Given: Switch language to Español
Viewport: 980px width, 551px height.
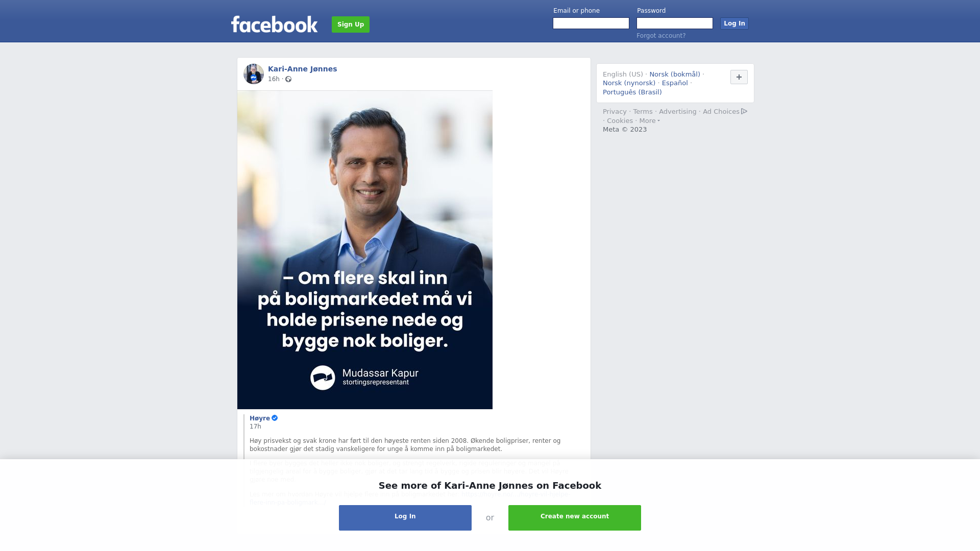Looking at the screenshot, I should [x=675, y=83].
